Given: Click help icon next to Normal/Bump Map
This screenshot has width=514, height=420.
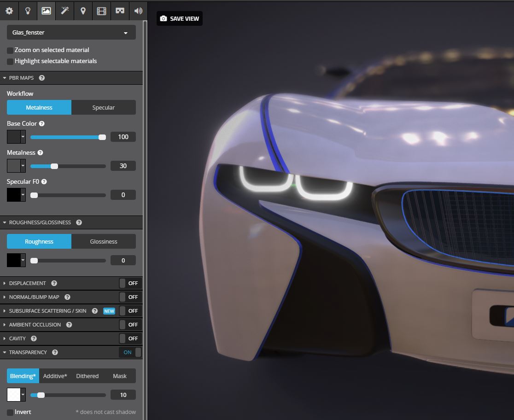Looking at the screenshot, I should (67, 297).
